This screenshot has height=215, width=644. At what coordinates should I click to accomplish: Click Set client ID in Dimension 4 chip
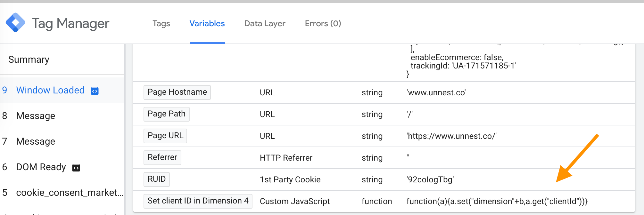tap(198, 201)
